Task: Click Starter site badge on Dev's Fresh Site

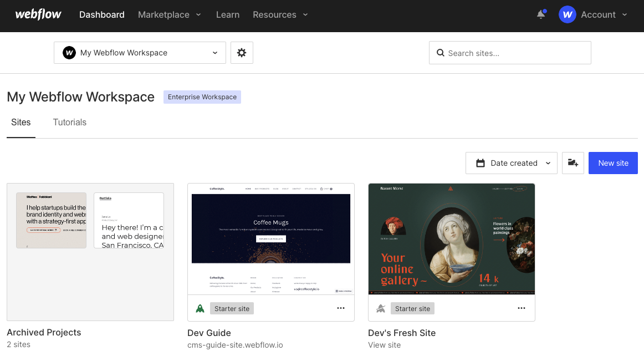Action: (x=412, y=308)
